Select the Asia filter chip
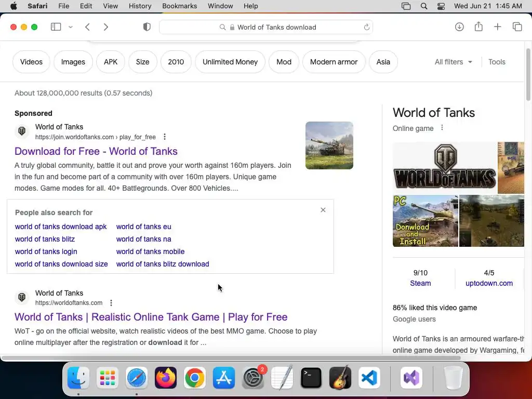532x399 pixels. click(x=383, y=62)
